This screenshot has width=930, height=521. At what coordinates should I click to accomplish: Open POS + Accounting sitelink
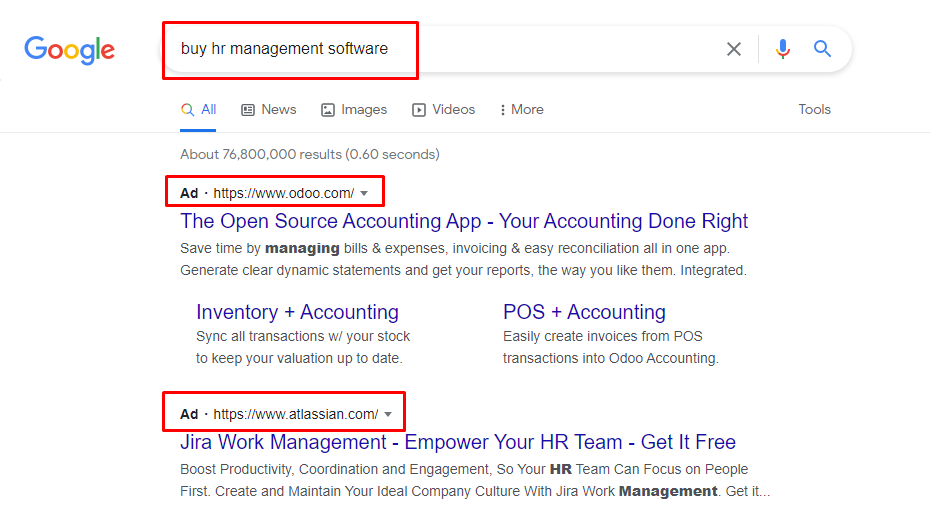tap(584, 312)
